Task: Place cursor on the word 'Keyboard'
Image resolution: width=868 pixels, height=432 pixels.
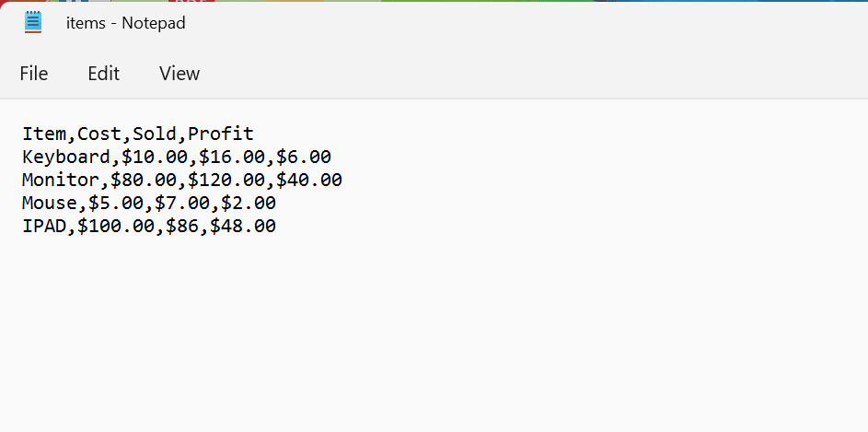Action: [66, 158]
